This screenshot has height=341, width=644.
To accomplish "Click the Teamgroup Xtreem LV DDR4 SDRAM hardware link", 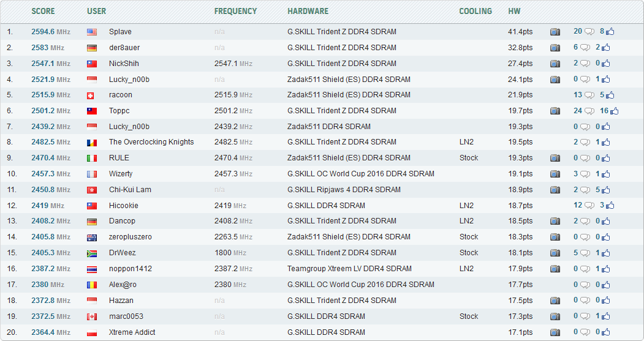I will 349,269.
